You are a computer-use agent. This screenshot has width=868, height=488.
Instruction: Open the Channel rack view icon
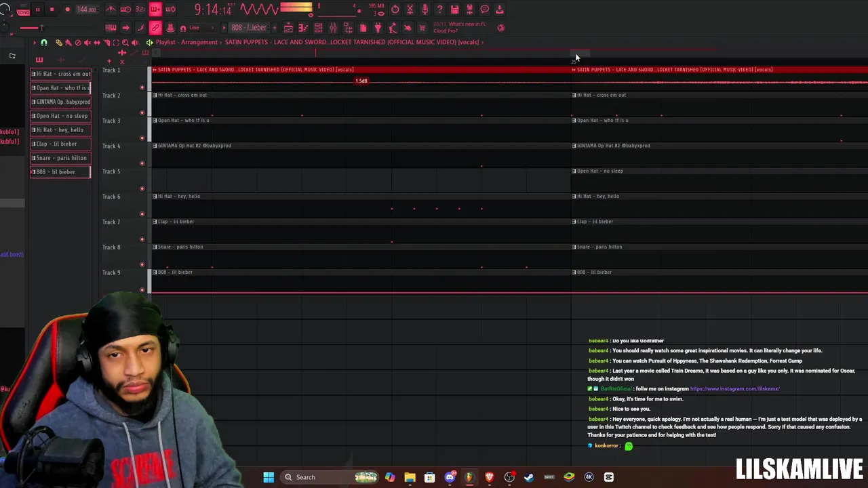coord(318,28)
